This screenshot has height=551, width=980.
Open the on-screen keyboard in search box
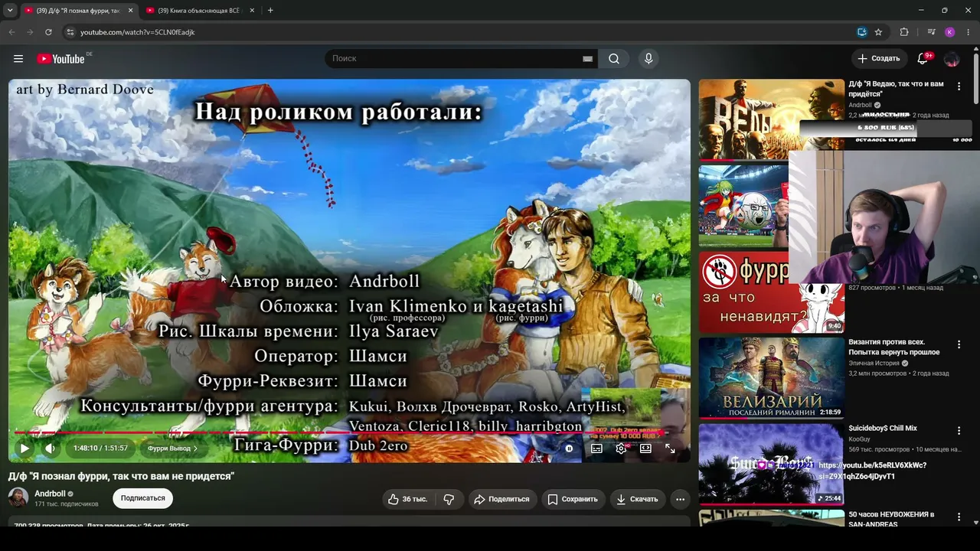point(587,59)
